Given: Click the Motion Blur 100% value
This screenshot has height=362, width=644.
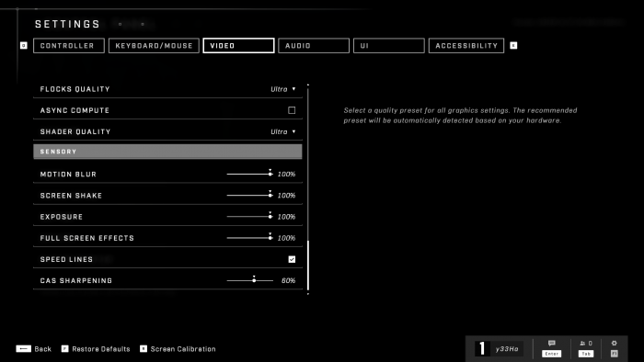Looking at the screenshot, I should (x=286, y=175).
